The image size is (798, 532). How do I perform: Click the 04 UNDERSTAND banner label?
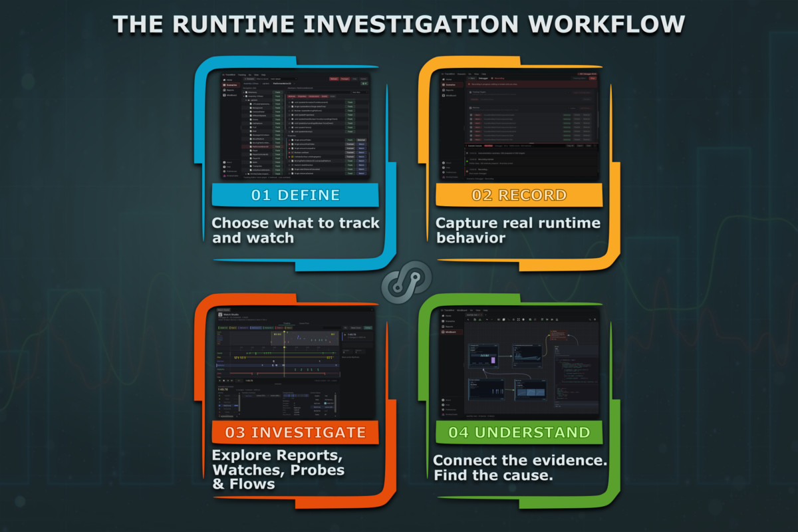tap(519, 432)
